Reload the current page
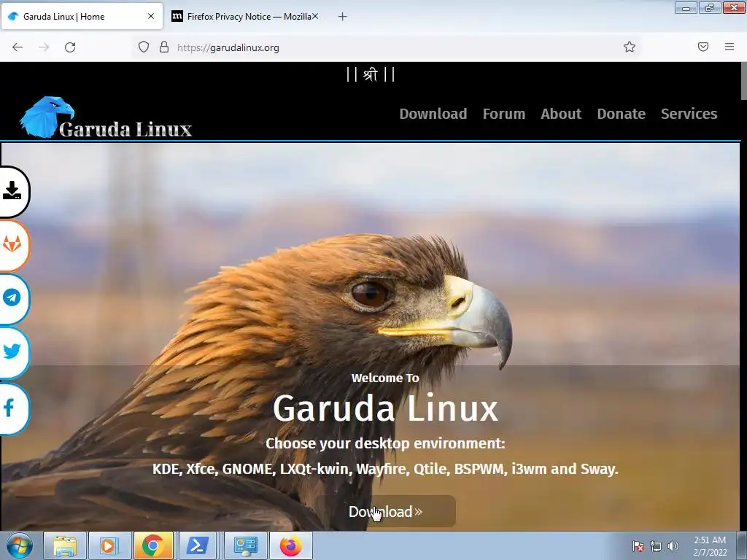Image resolution: width=747 pixels, height=560 pixels. [70, 47]
